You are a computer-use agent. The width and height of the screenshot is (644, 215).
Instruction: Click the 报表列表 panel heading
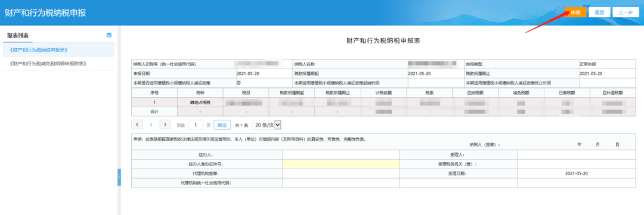[x=18, y=36]
